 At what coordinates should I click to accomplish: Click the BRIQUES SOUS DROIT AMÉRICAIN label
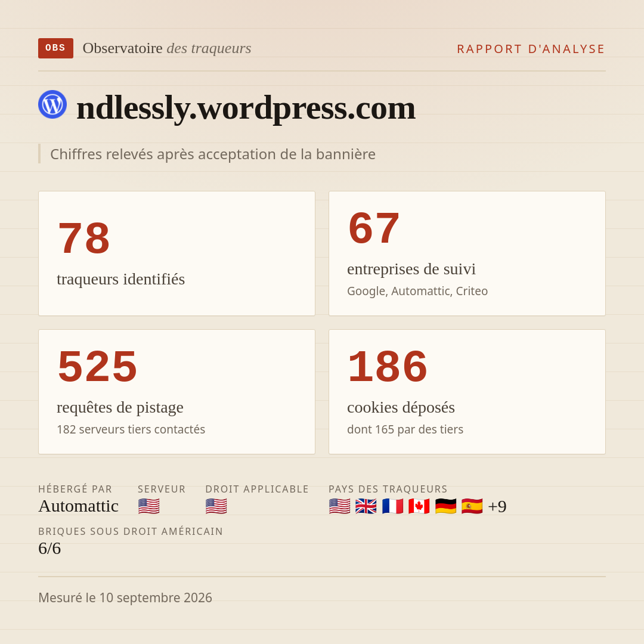pyautogui.click(x=131, y=531)
